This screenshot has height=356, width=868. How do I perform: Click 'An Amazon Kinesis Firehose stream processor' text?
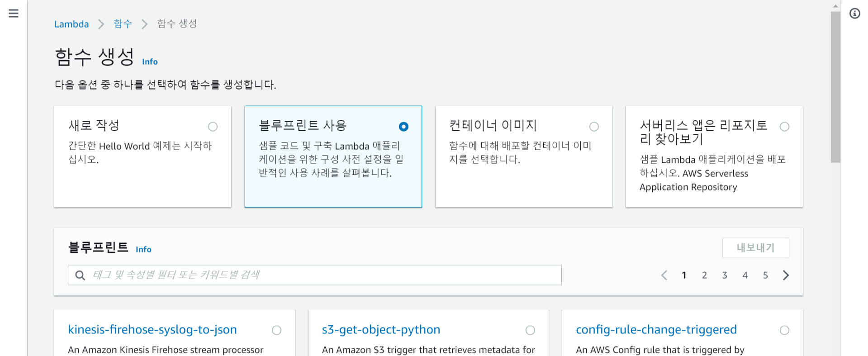coord(166,350)
